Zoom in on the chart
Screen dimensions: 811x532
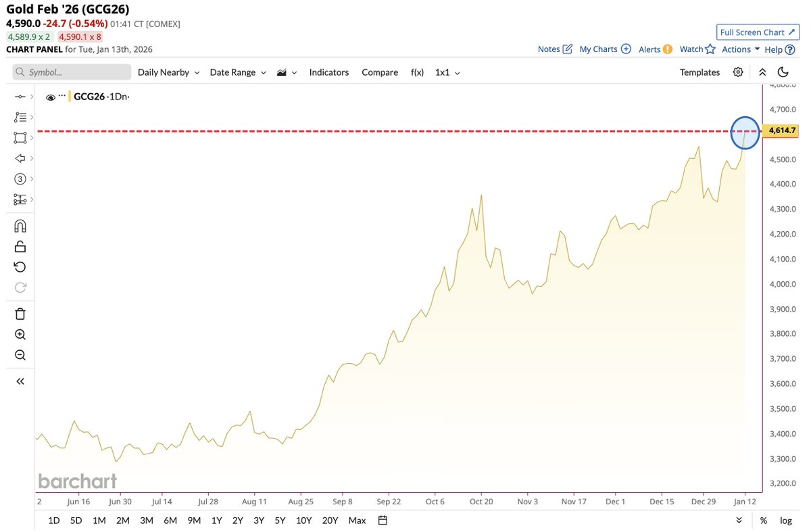tap(19, 334)
